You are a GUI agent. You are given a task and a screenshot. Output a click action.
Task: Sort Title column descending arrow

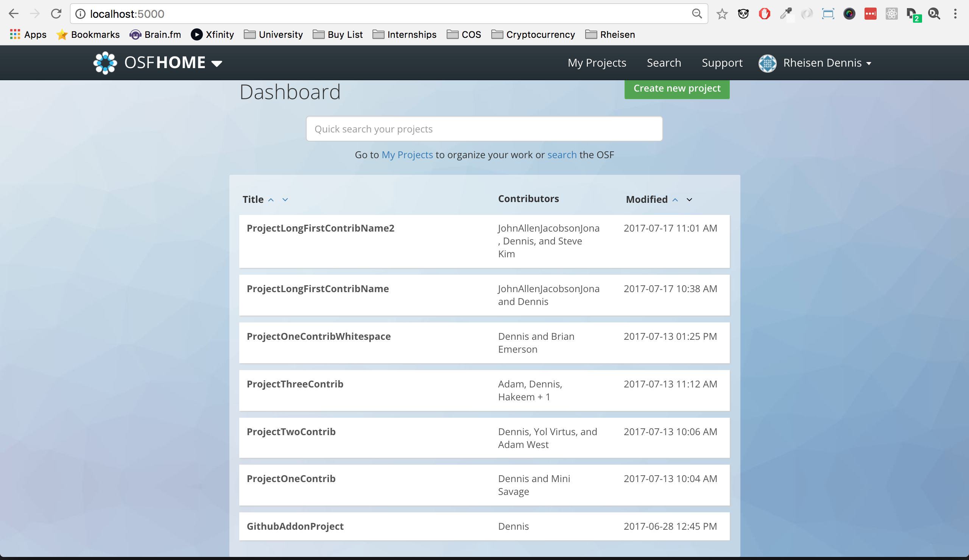click(285, 200)
